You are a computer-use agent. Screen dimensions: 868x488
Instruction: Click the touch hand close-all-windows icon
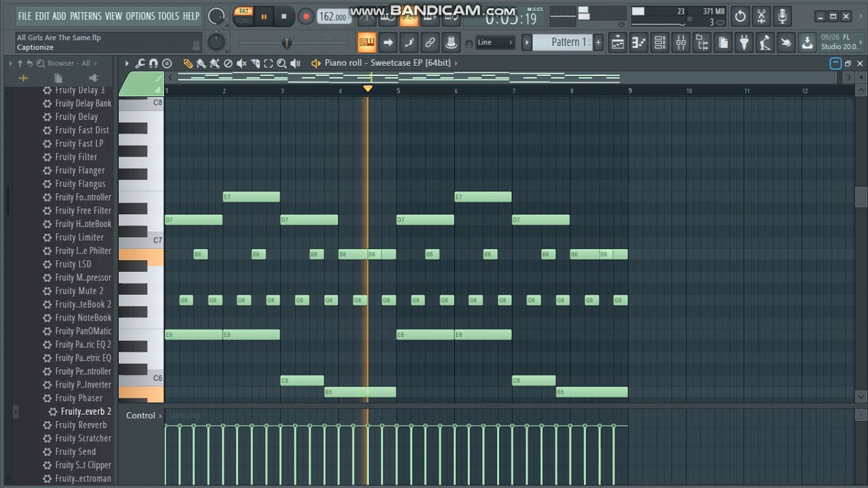pyautogui.click(x=785, y=43)
